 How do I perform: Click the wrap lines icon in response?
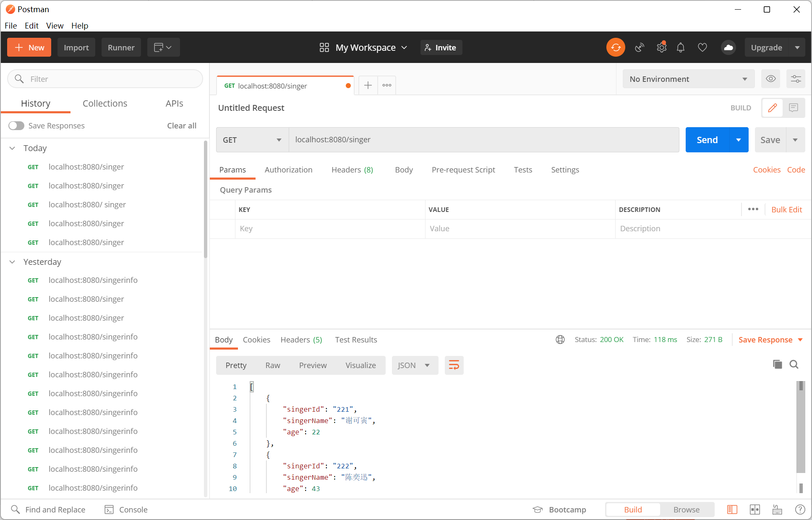click(454, 365)
